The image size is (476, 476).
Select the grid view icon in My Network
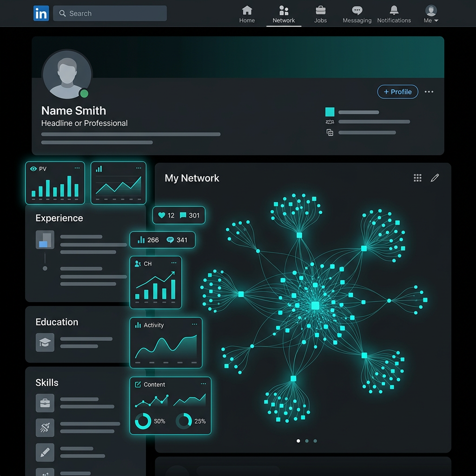pos(417,178)
